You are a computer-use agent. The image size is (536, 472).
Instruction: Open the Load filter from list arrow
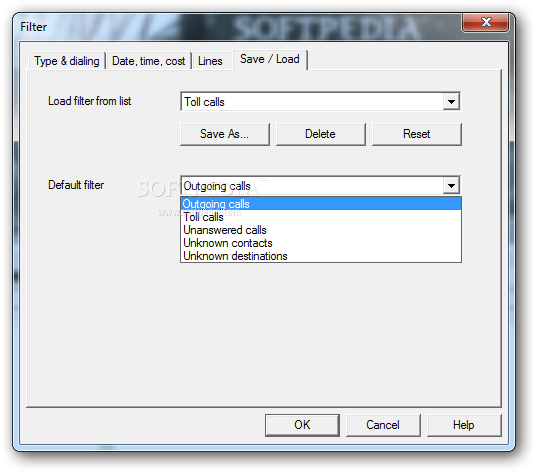451,102
